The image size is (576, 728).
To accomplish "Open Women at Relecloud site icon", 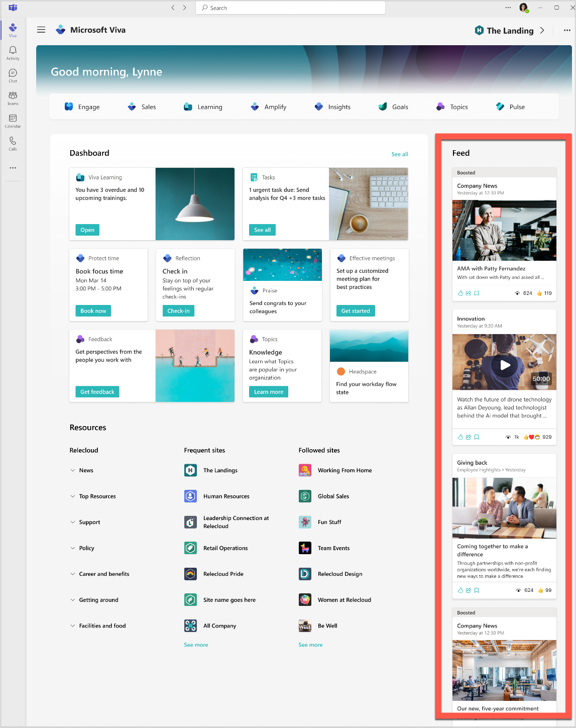I will [x=305, y=599].
